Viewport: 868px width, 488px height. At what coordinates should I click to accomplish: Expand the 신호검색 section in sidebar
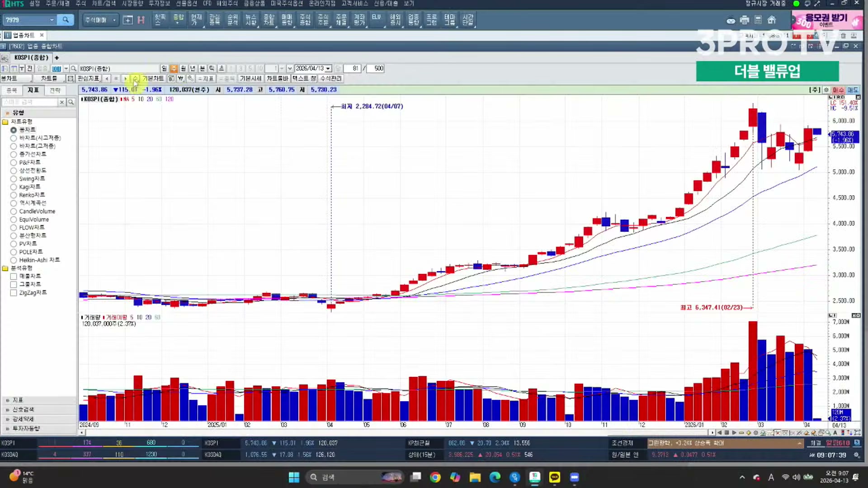pyautogui.click(x=23, y=409)
